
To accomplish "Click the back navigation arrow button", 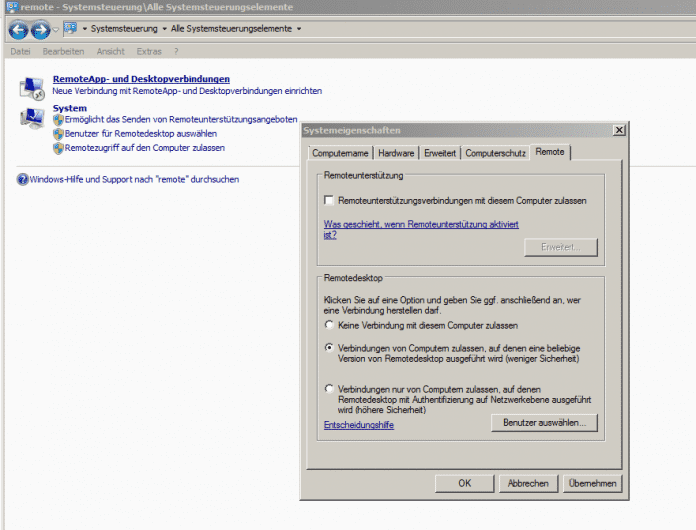I will point(18,29).
